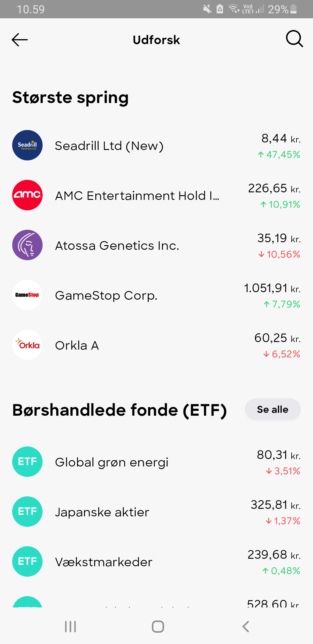The height and width of the screenshot is (644, 313).
Task: Open Android recent apps button
Action: (x=70, y=627)
